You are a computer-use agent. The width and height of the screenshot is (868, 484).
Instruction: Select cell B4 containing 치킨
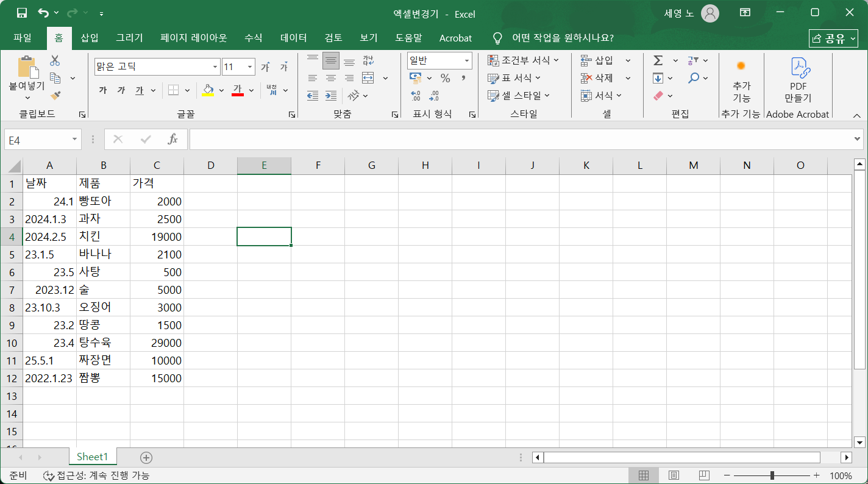(103, 237)
